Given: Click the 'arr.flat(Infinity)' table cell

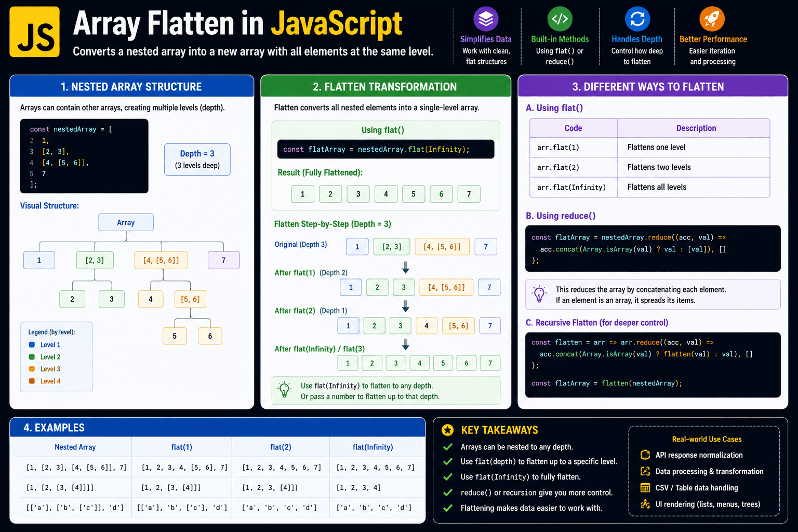Looking at the screenshot, I should pos(573,187).
